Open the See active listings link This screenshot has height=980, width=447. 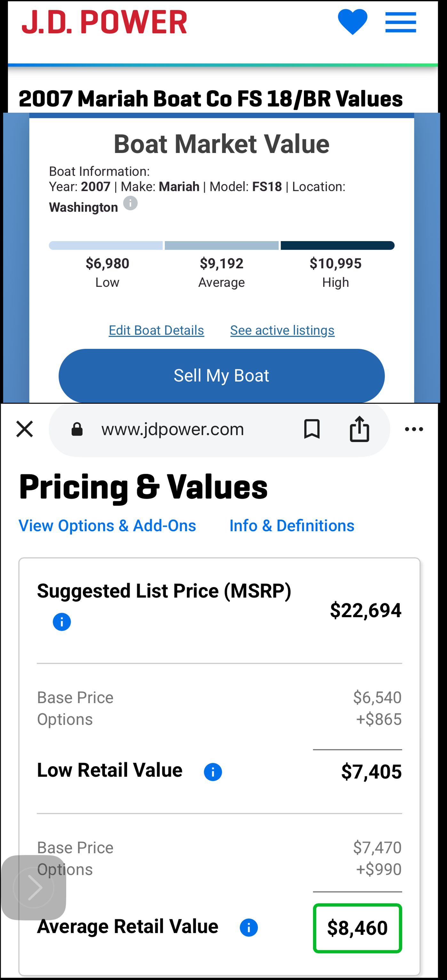[283, 330]
